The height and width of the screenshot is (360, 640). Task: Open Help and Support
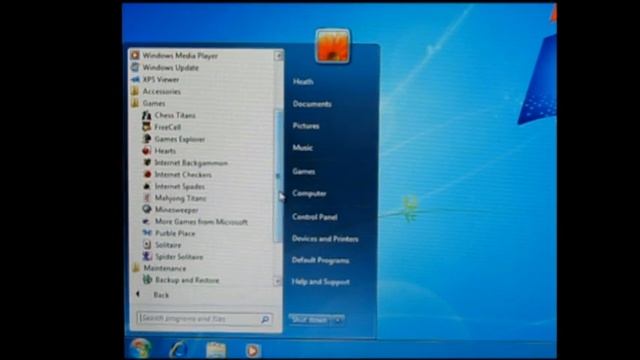320,282
